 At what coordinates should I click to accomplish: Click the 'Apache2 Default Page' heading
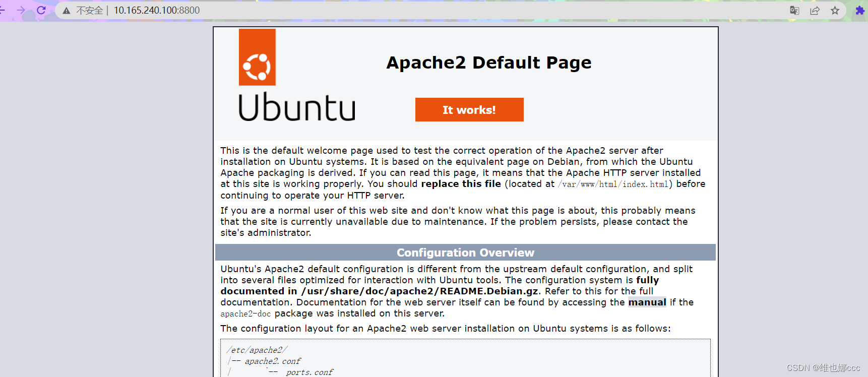[489, 62]
